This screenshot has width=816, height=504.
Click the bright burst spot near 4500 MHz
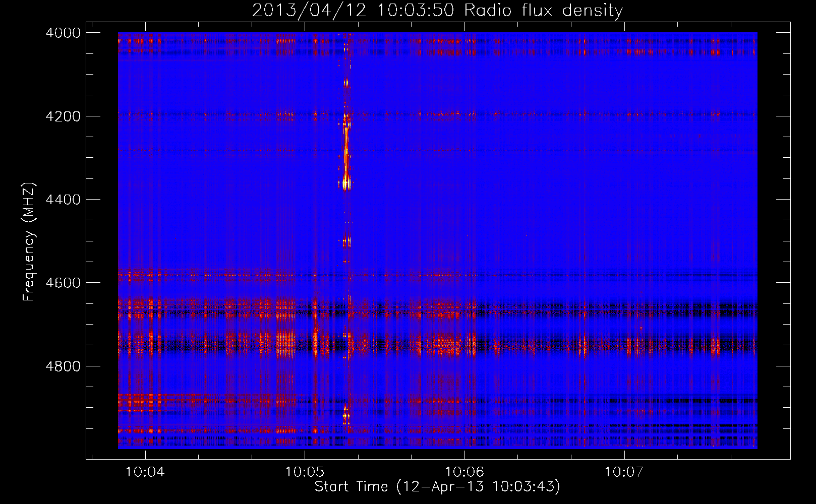pyautogui.click(x=346, y=242)
